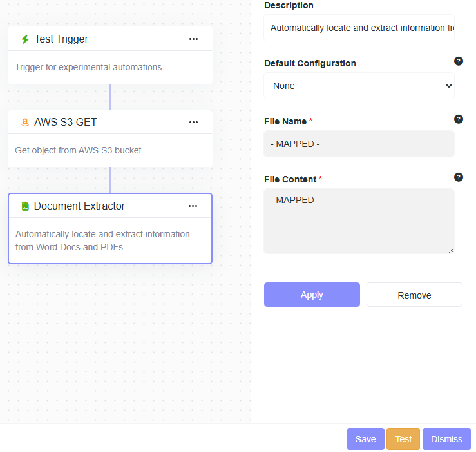Screen dimensions: 476x452
Task: Select "Get object from AWS S3 bucket" text
Action: [x=79, y=150]
